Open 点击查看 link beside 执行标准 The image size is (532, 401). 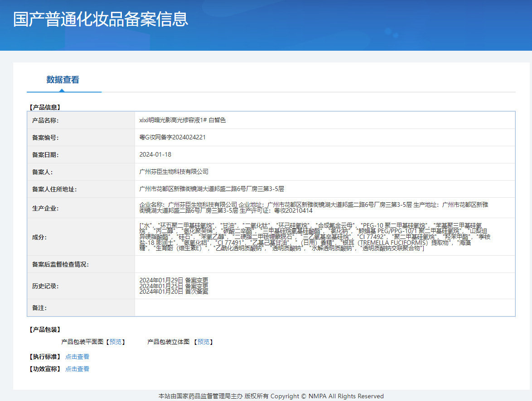click(x=77, y=357)
